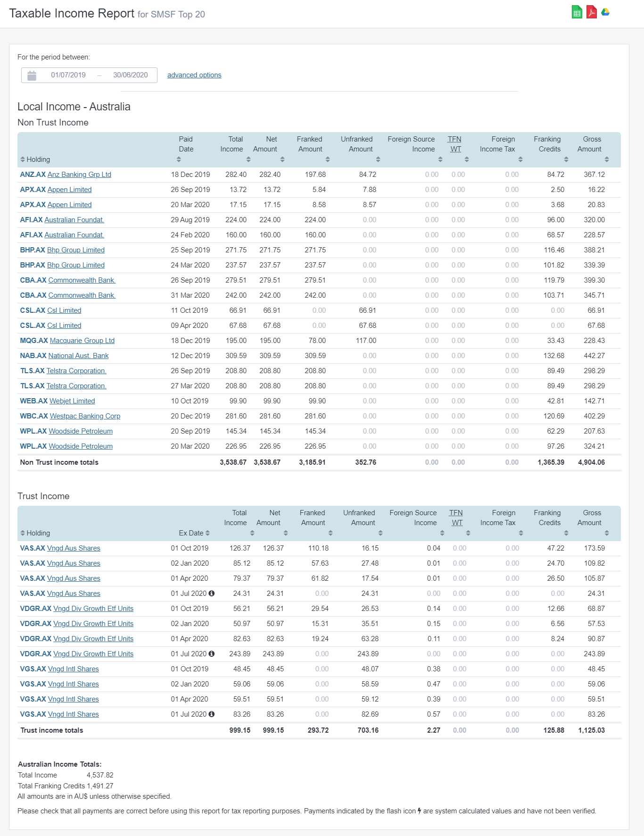
Task: Open the calendar date picker icon
Action: pyautogui.click(x=32, y=75)
